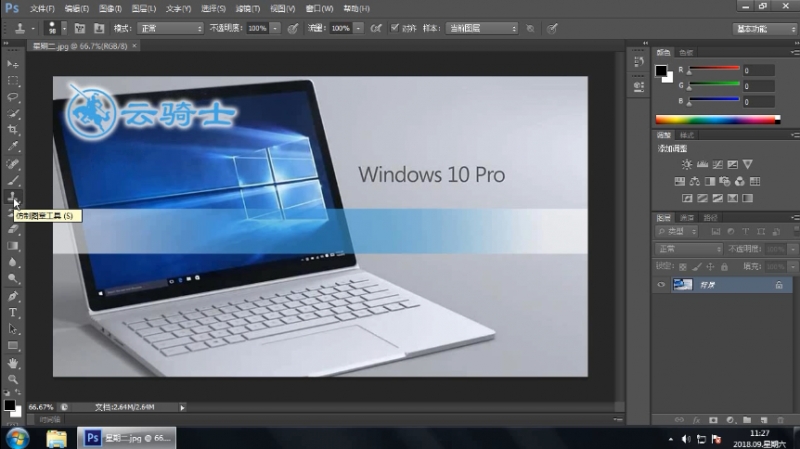Add a Photo Filter adjustment
The height and width of the screenshot is (449, 800).
click(x=724, y=181)
